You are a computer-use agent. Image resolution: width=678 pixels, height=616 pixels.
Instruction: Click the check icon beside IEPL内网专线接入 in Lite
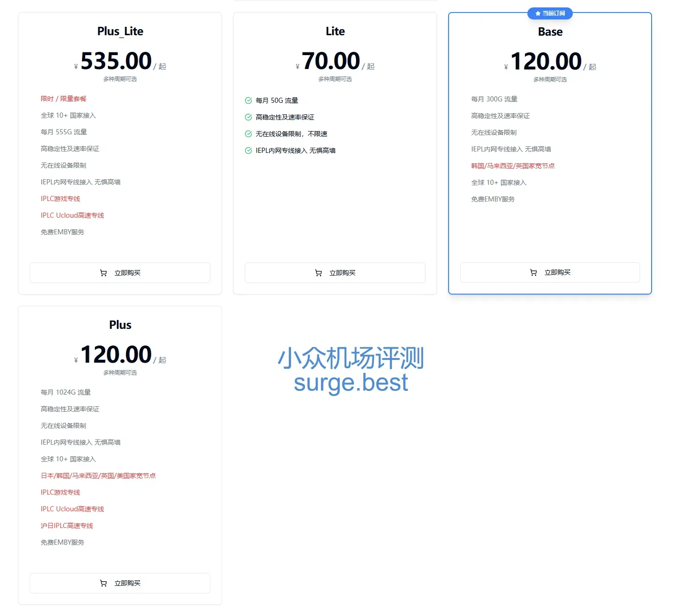point(248,151)
